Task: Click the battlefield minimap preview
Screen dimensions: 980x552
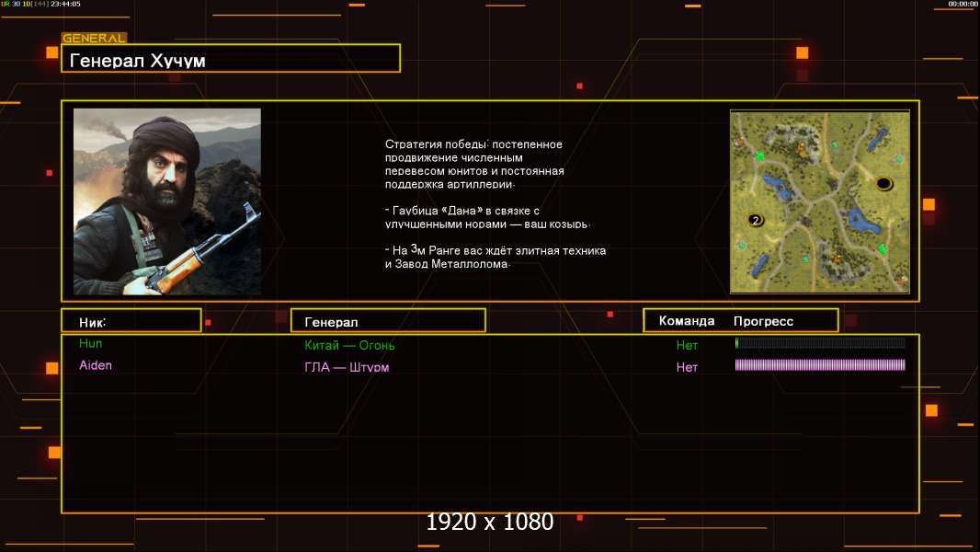Action: coord(820,201)
